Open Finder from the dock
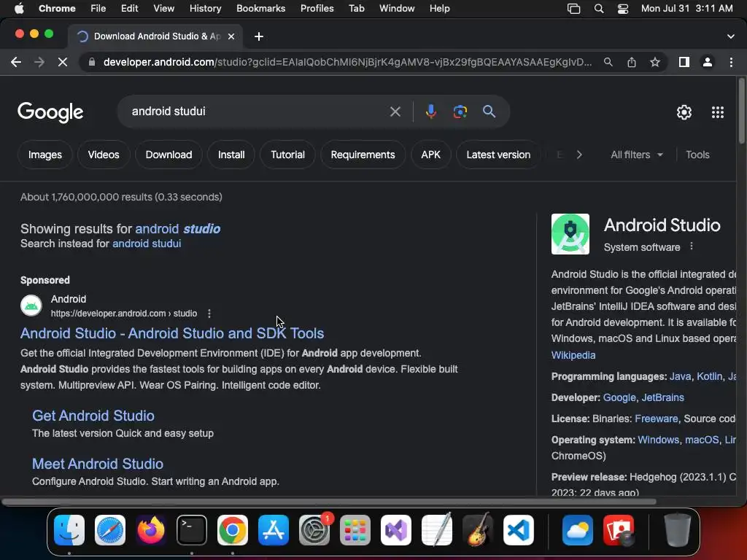Image resolution: width=747 pixels, height=560 pixels. click(x=69, y=529)
